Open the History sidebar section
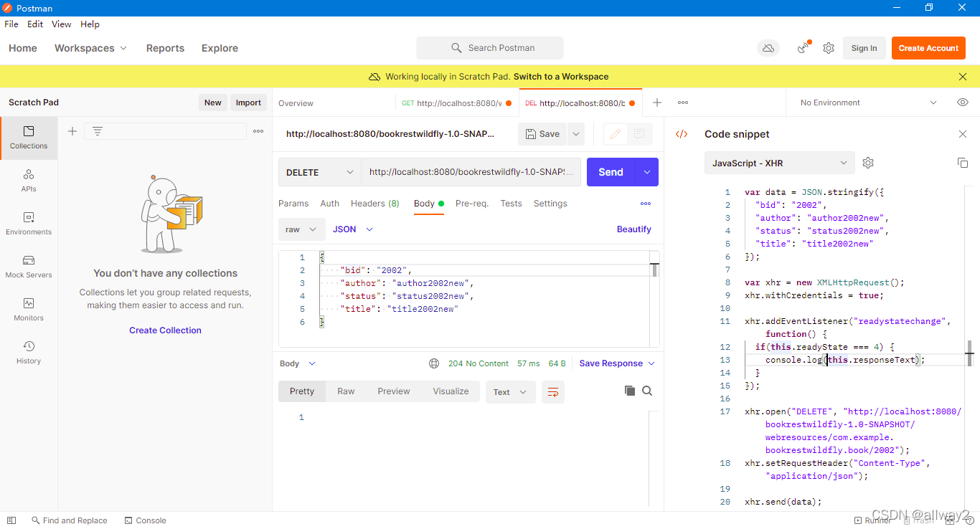The height and width of the screenshot is (529, 980). (29, 353)
